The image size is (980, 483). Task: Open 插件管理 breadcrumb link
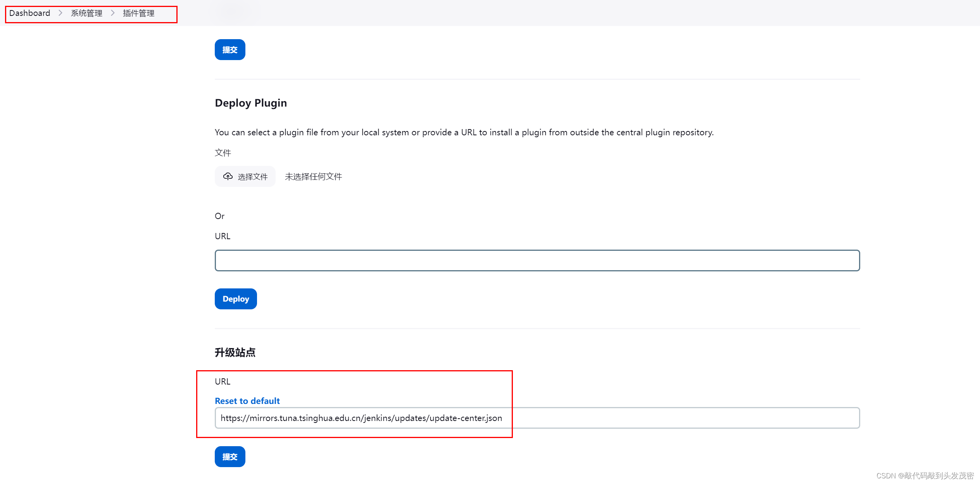(139, 13)
